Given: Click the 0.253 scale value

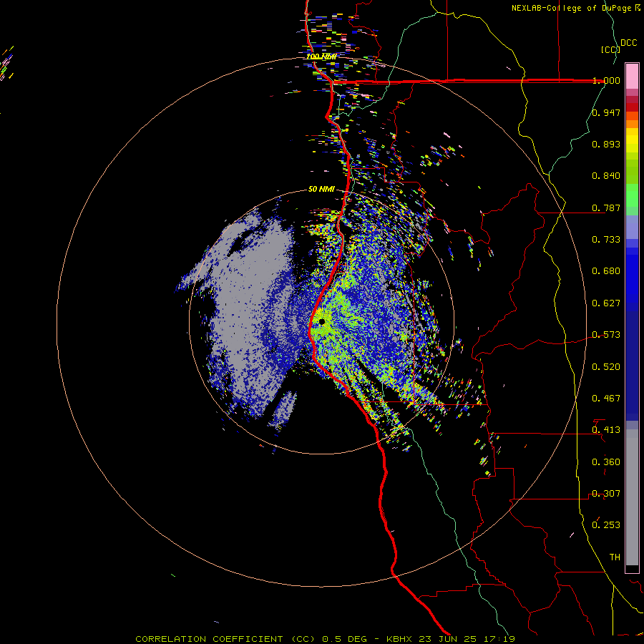Looking at the screenshot, I should pos(606,525).
